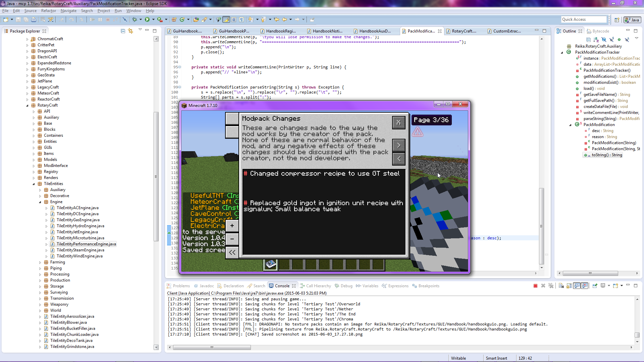Click the Open Perspective icon
Viewport: 644px width, 362px height.
point(617,20)
